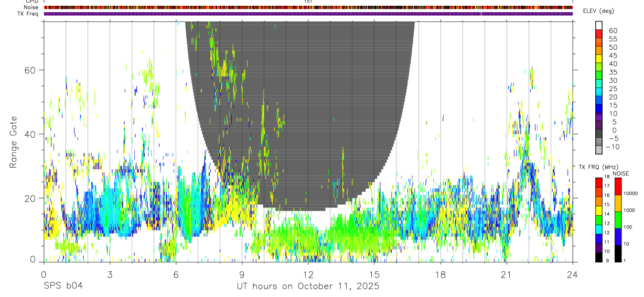Select the red swatch in the ELEV color bar
Screen dimensions: 644x297
tap(599, 33)
